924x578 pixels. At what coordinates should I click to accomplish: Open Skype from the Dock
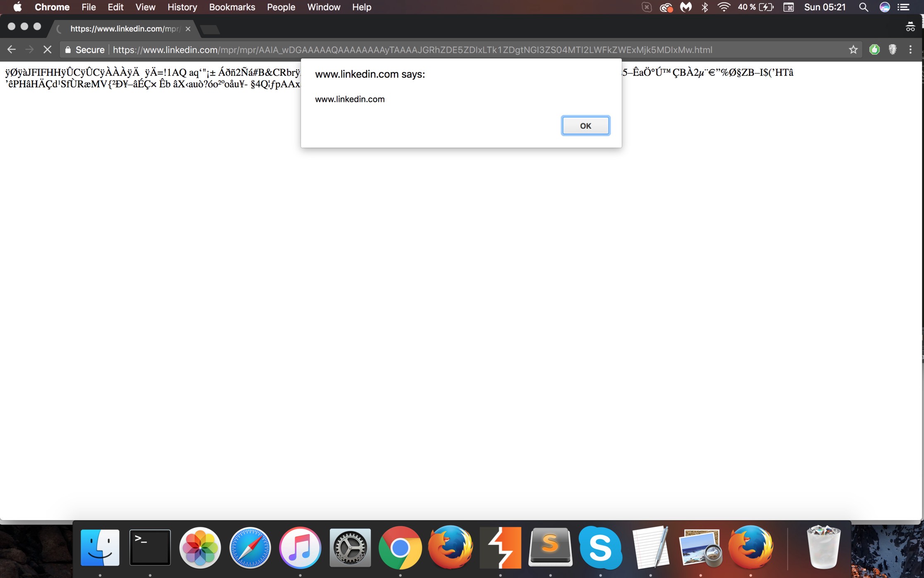pyautogui.click(x=600, y=547)
